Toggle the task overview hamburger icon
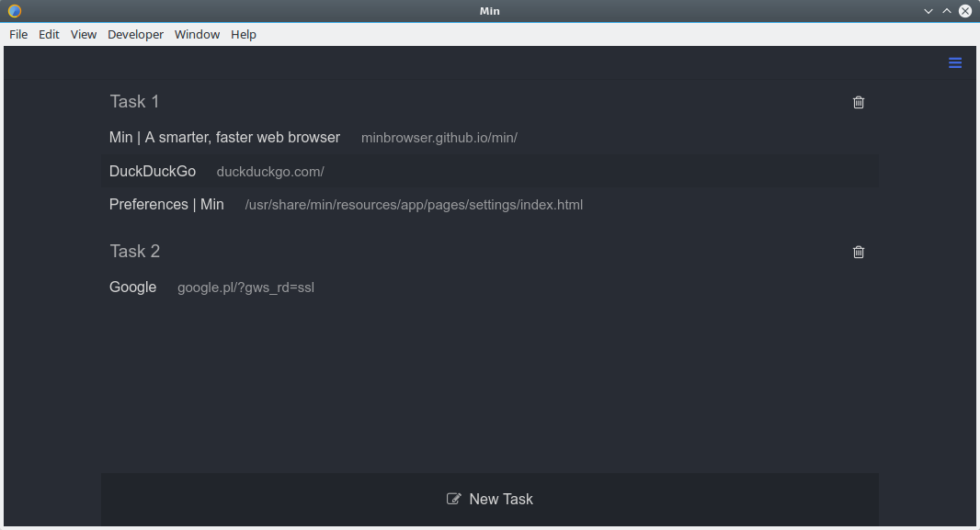This screenshot has width=980, height=530. [955, 63]
